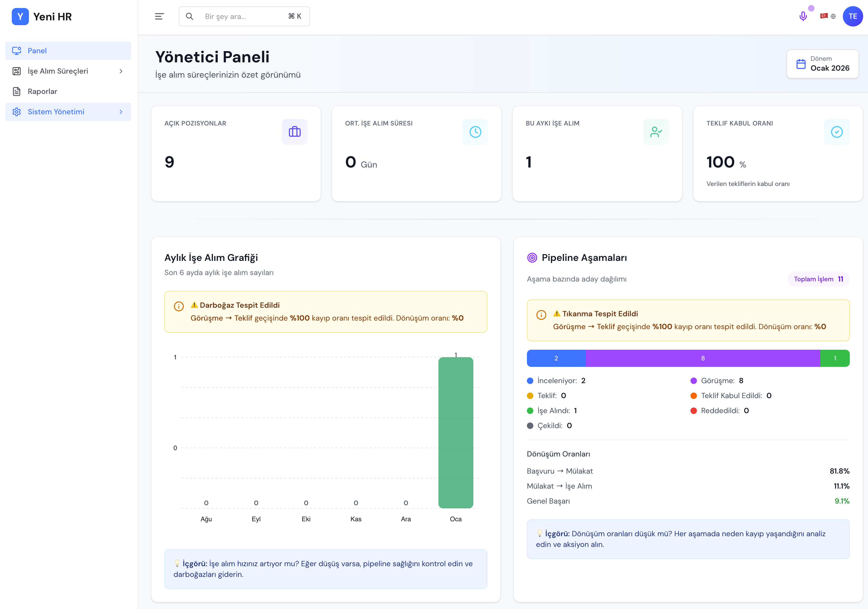Click the Açık Pozisyonlar value 9
Viewport: 868px width, 609px height.
point(169,162)
